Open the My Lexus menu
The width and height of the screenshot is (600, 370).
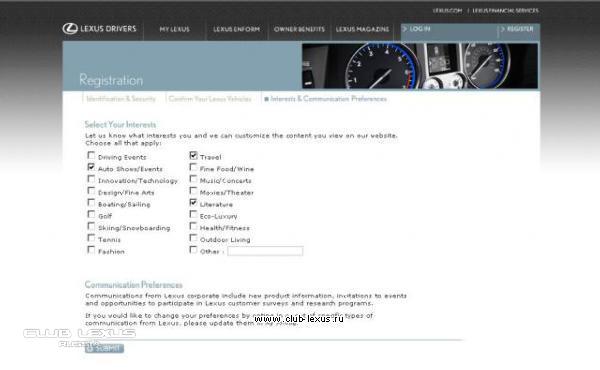click(x=174, y=29)
